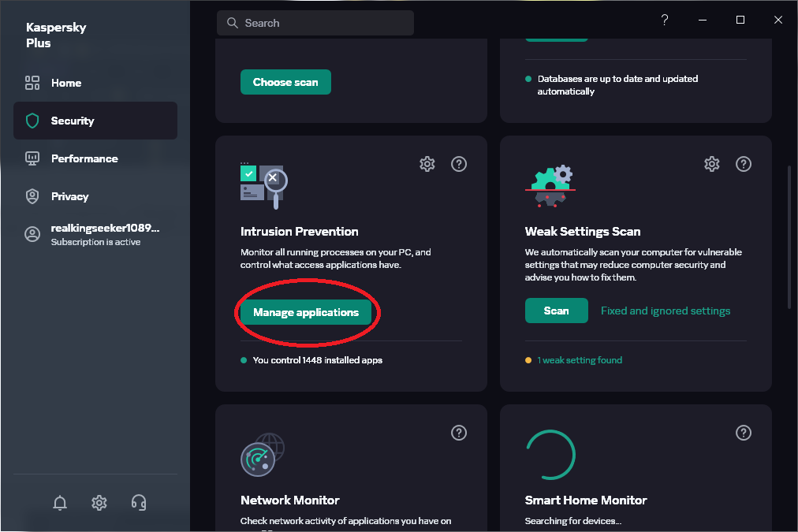Click 'You control 1448 installed apps' text

(x=318, y=360)
